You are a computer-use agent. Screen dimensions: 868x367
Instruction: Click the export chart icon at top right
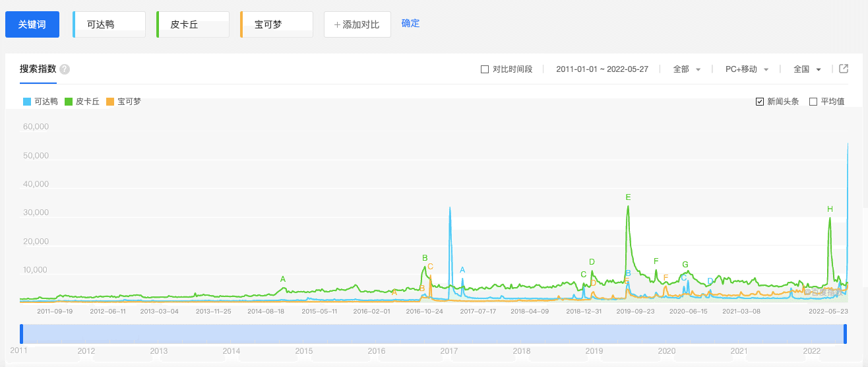[x=844, y=69]
